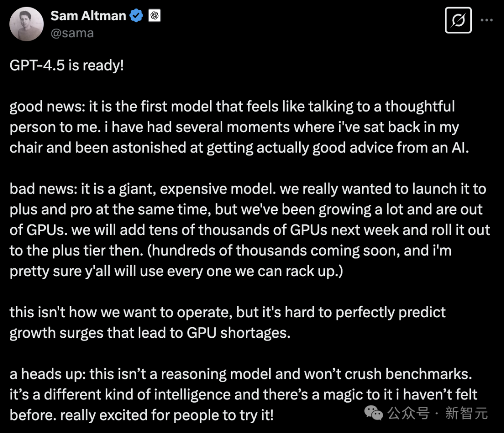Viewport: 504px width, 433px height.
Task: Click the line starting "bad news: it is a giant"
Action: (x=247, y=189)
